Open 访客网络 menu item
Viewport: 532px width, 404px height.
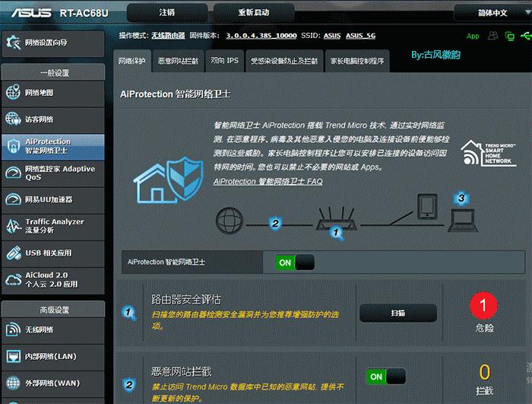53,119
